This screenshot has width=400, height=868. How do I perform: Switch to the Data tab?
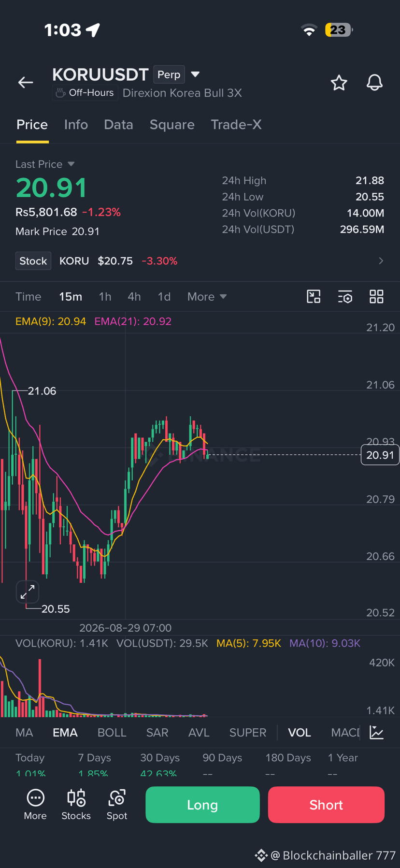pos(118,125)
